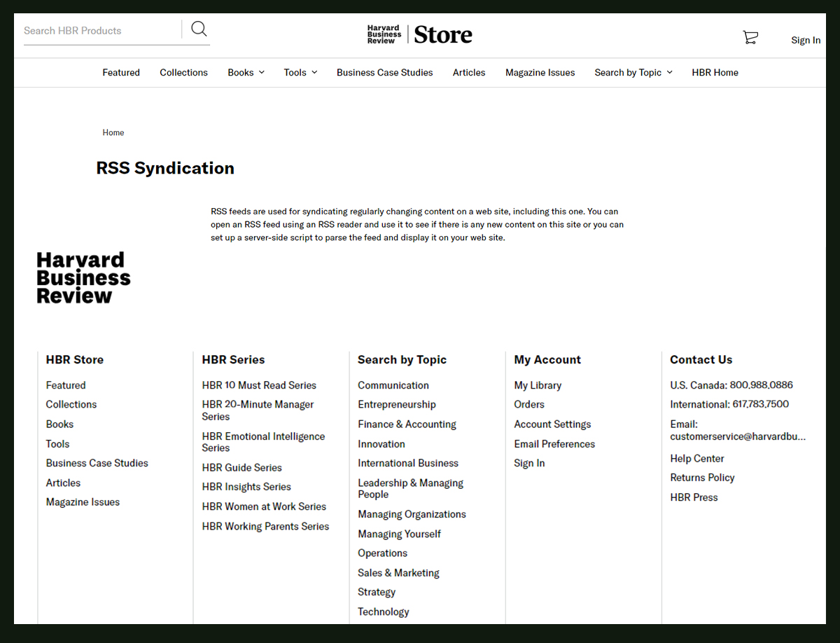This screenshot has height=643, width=840.
Task: Open the shopping cart
Action: [x=750, y=37]
